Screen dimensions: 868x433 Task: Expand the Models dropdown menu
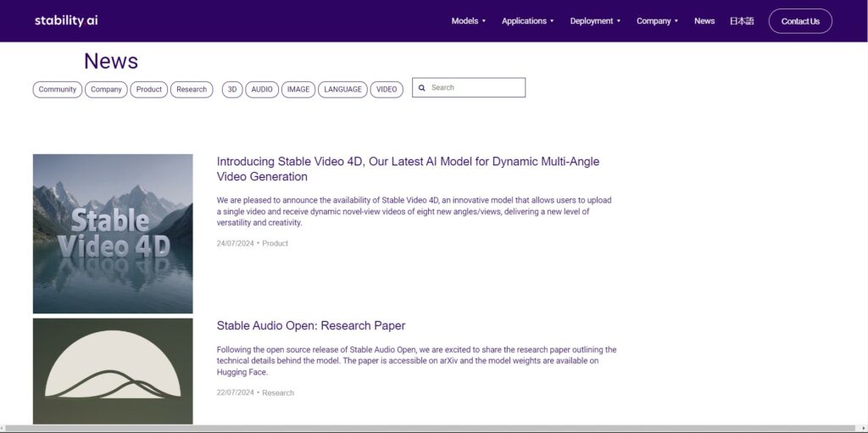tap(468, 21)
